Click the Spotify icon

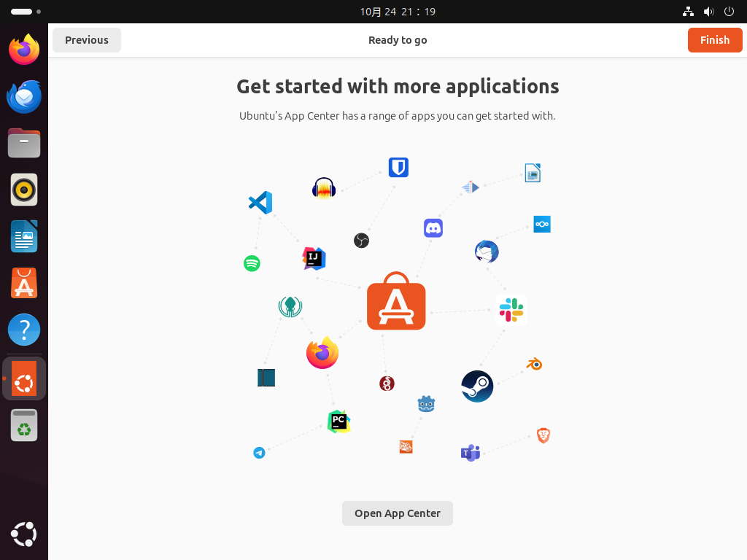click(x=252, y=263)
